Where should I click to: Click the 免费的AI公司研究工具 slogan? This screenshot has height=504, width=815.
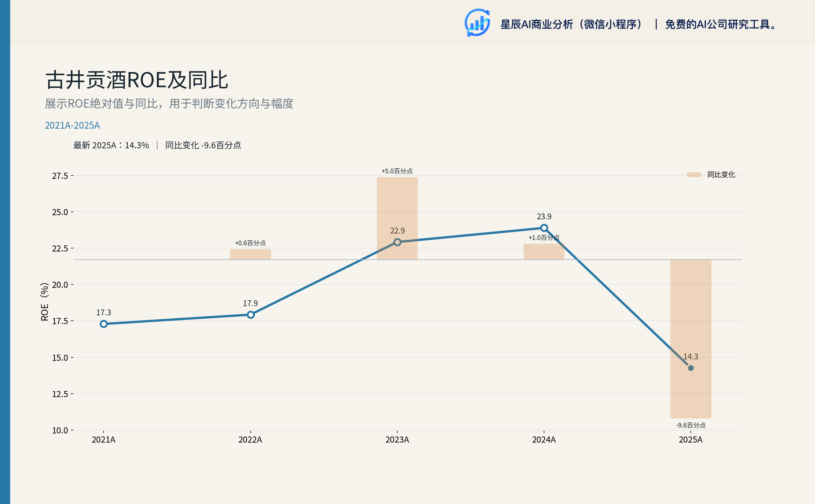pyautogui.click(x=721, y=24)
